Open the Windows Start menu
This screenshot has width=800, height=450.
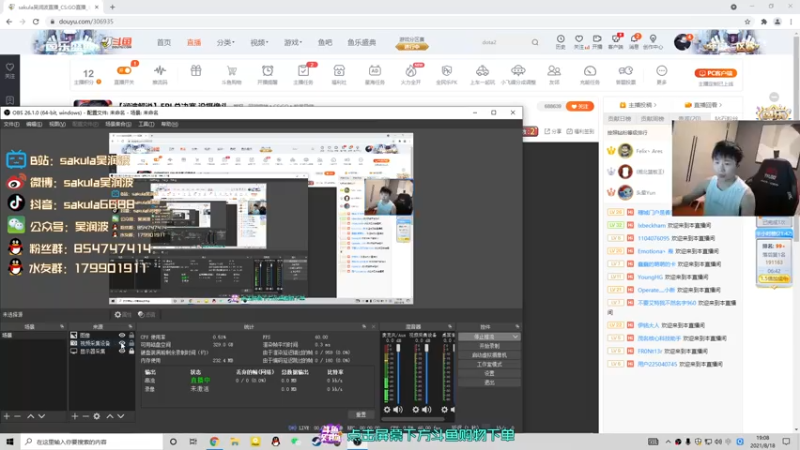coord(10,441)
